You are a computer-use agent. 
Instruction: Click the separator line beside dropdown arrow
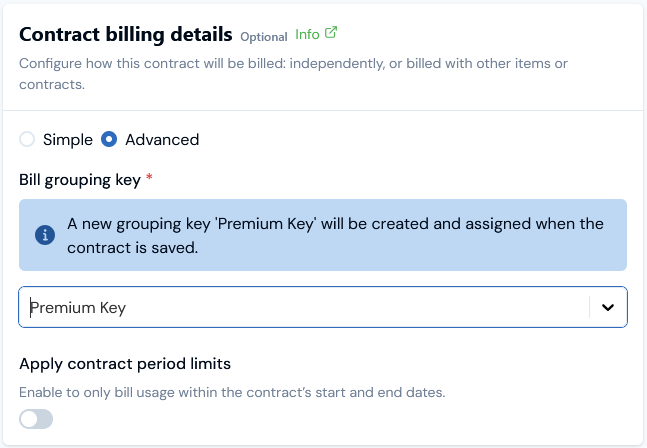click(589, 308)
